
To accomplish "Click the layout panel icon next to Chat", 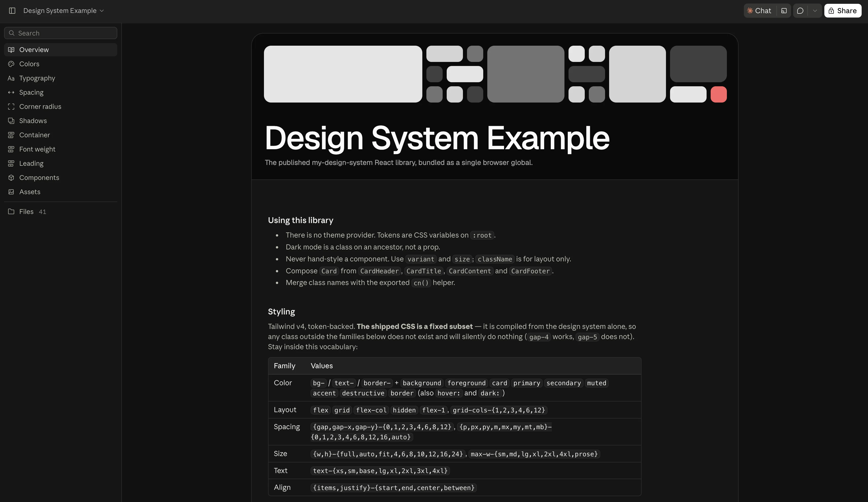I will coord(784,11).
